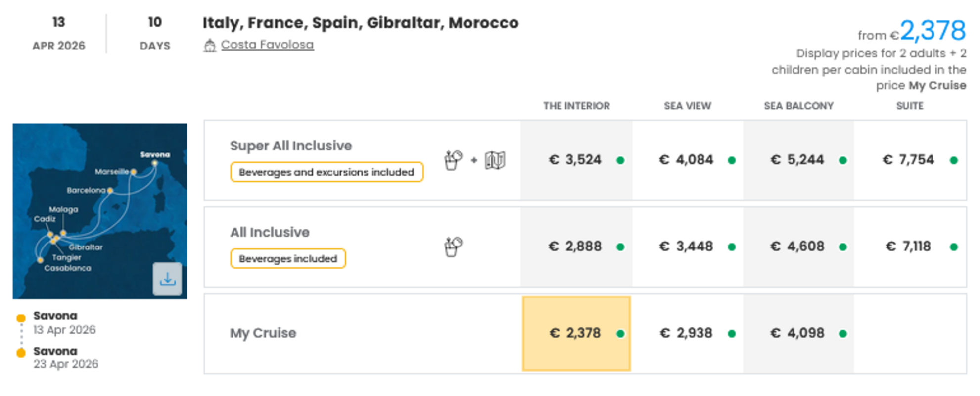Click the Super All Inclusive beverages icon
980x396 pixels.
pyautogui.click(x=453, y=160)
